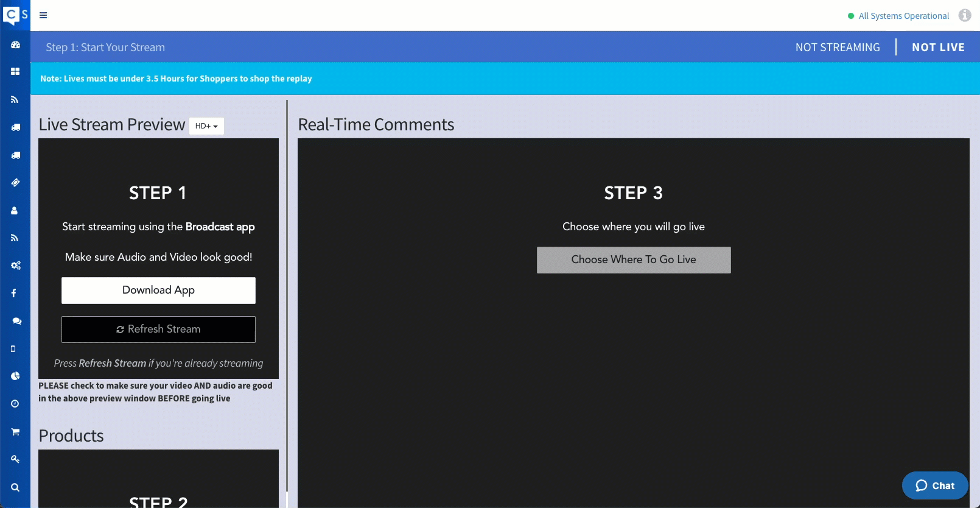Click the shopping cart icon in sidebar
This screenshot has height=508, width=980.
click(15, 432)
